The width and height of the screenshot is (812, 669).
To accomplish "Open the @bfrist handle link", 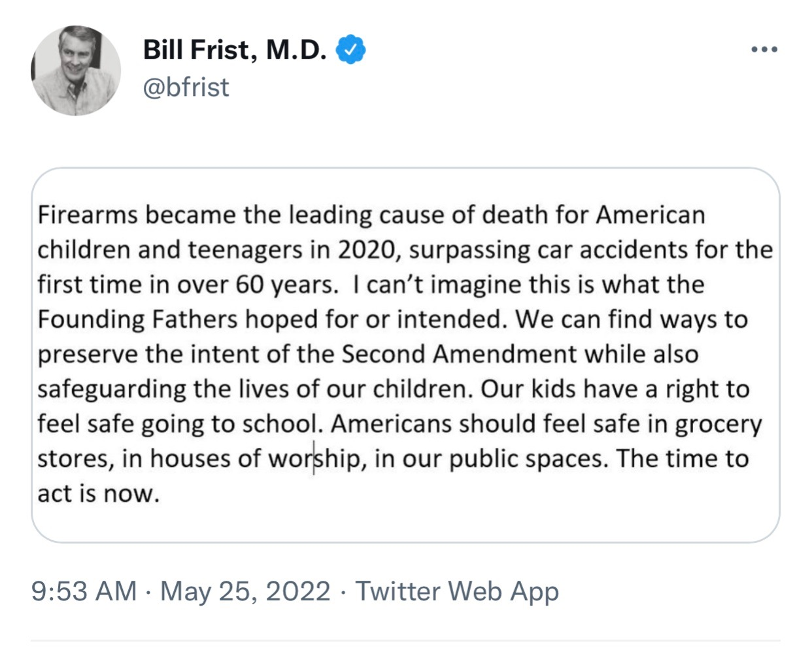I will (x=186, y=87).
